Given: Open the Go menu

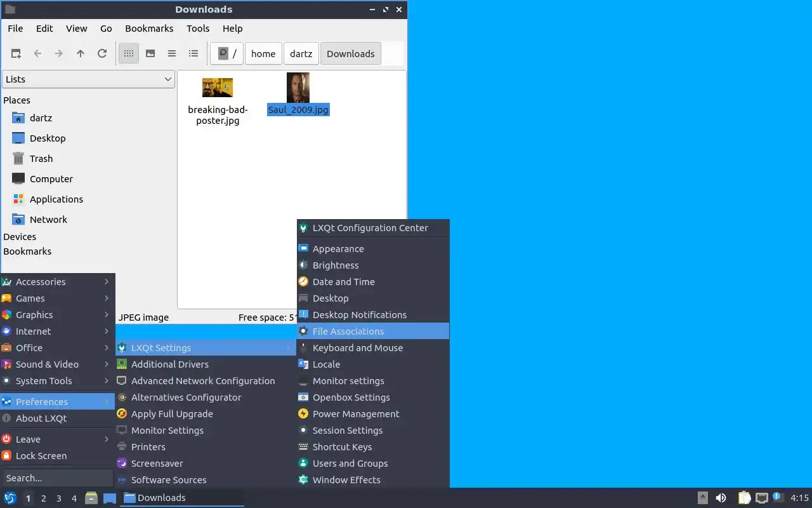Looking at the screenshot, I should click(x=106, y=29).
